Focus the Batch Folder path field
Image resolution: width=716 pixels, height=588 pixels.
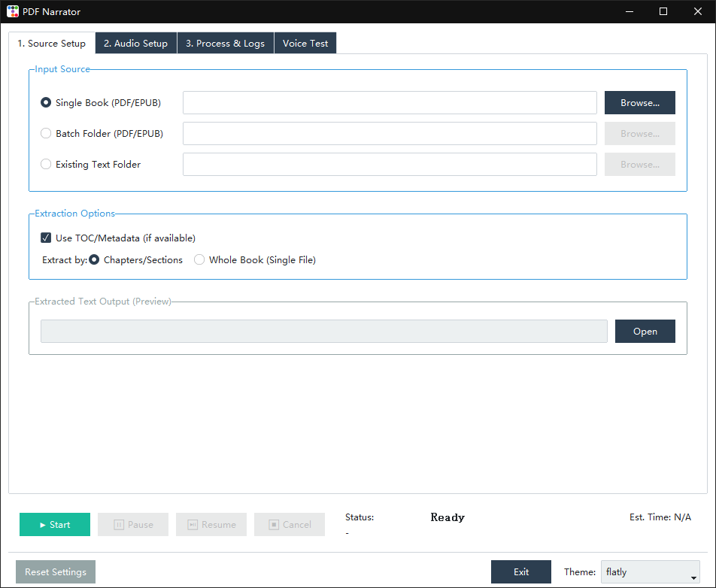pos(390,133)
